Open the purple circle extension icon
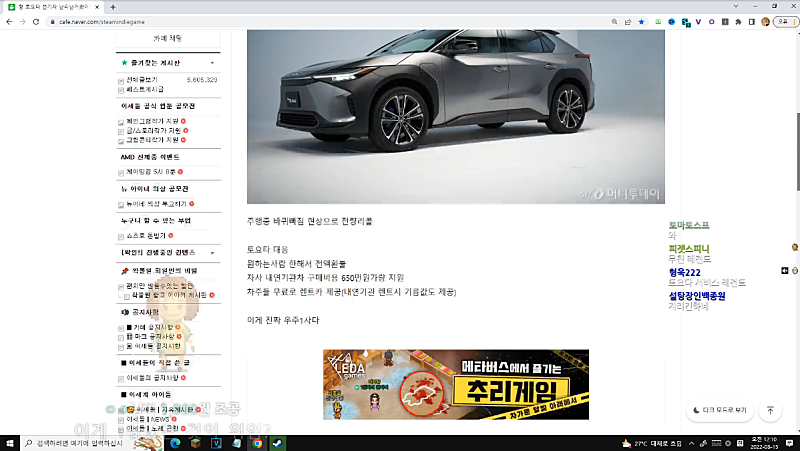Screen dimensions: 800x451 711,22
